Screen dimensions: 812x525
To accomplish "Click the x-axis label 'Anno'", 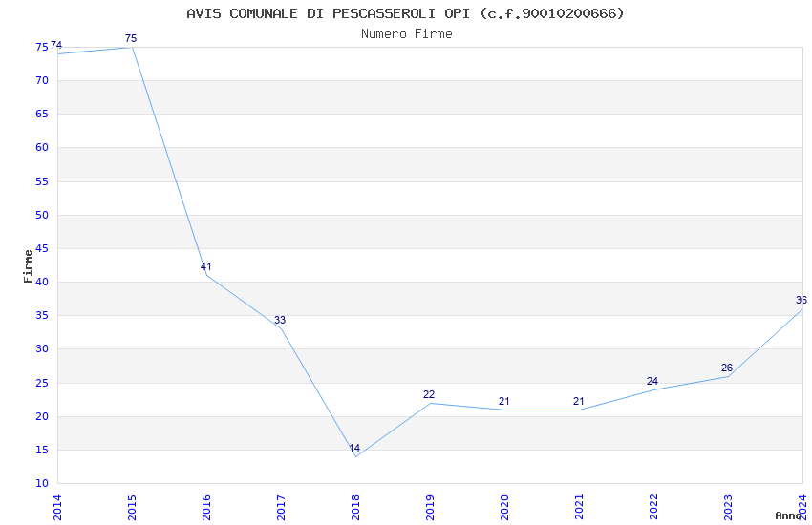I will click(788, 515).
